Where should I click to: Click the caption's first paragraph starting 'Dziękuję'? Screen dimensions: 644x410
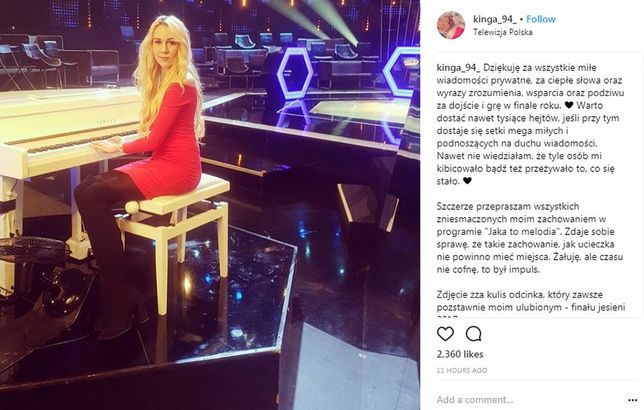coord(530,124)
